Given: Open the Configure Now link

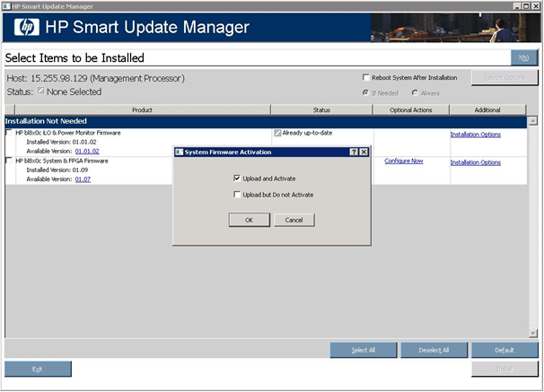Looking at the screenshot, I should coord(403,161).
